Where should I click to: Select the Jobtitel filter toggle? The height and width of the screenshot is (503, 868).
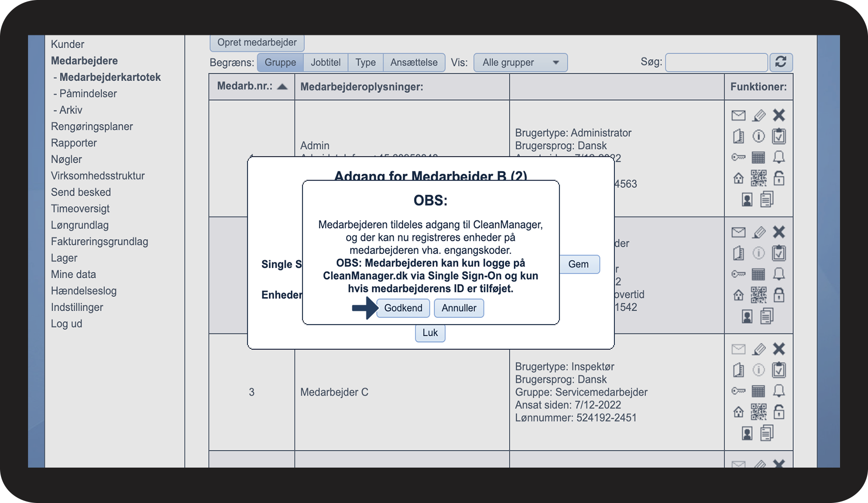(x=326, y=62)
